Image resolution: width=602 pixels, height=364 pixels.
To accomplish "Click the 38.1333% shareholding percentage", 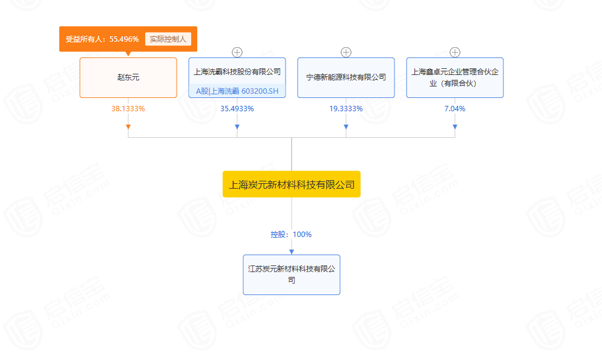I will tap(128, 109).
